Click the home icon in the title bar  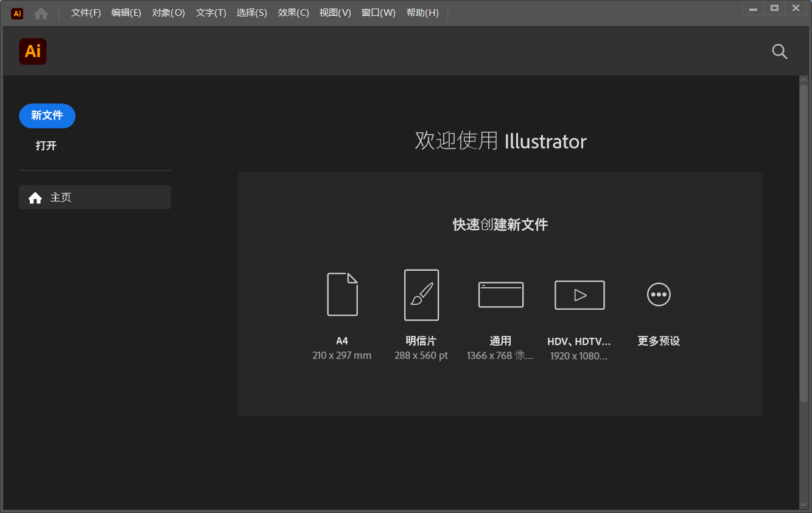[x=41, y=13]
